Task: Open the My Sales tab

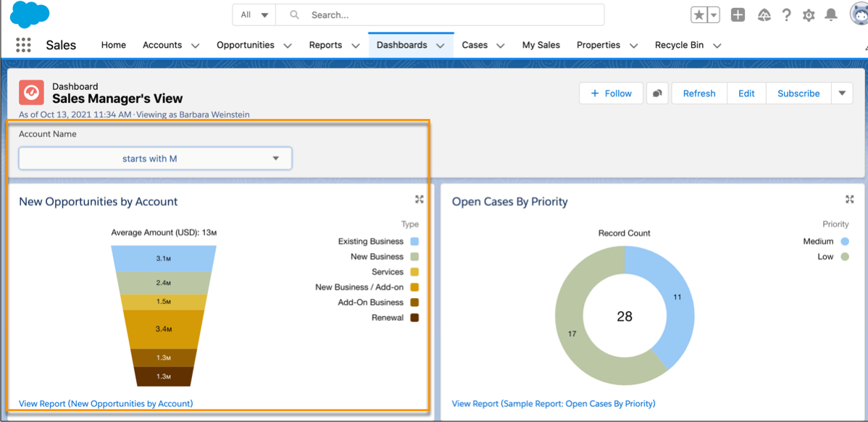Action: click(541, 45)
